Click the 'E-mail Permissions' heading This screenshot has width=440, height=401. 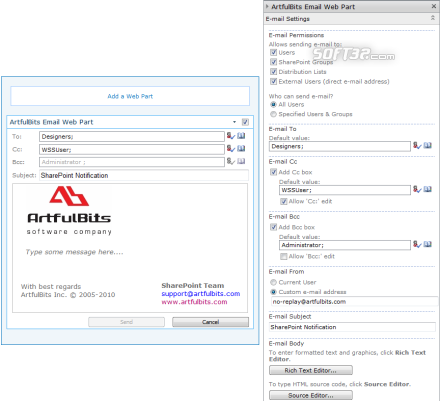[296, 35]
